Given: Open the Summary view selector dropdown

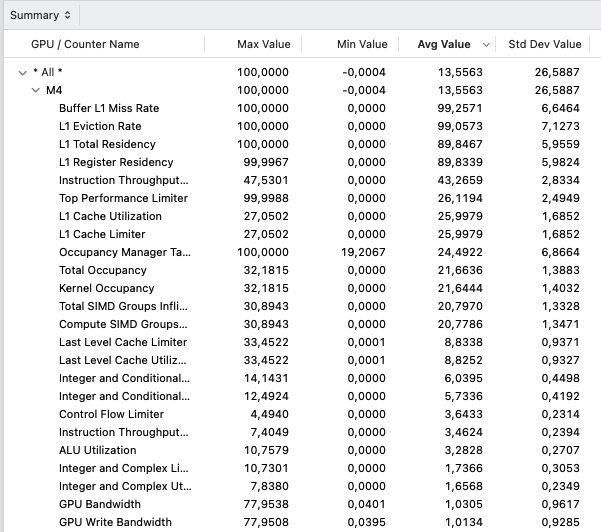Looking at the screenshot, I should (x=40, y=15).
